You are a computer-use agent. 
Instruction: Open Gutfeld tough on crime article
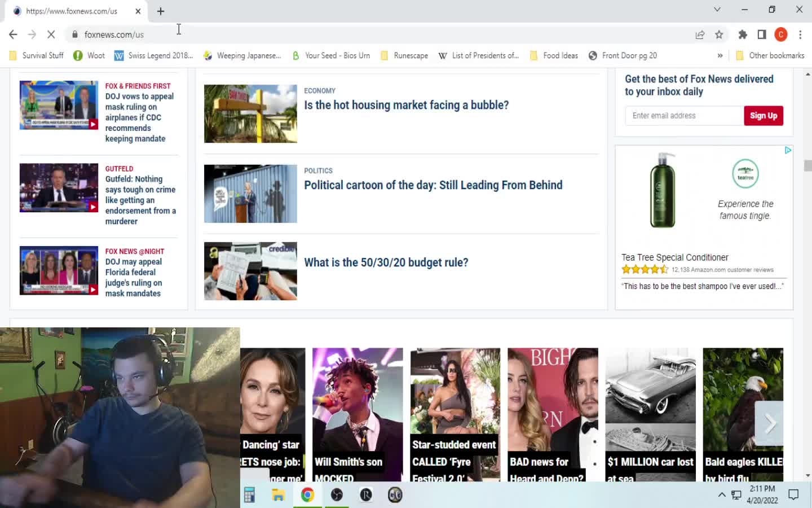[x=140, y=200]
